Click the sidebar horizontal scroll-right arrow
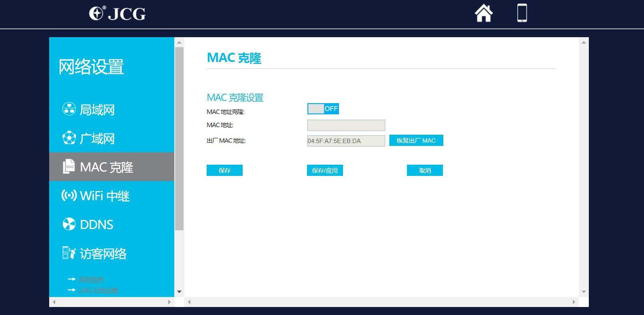 pos(169,302)
